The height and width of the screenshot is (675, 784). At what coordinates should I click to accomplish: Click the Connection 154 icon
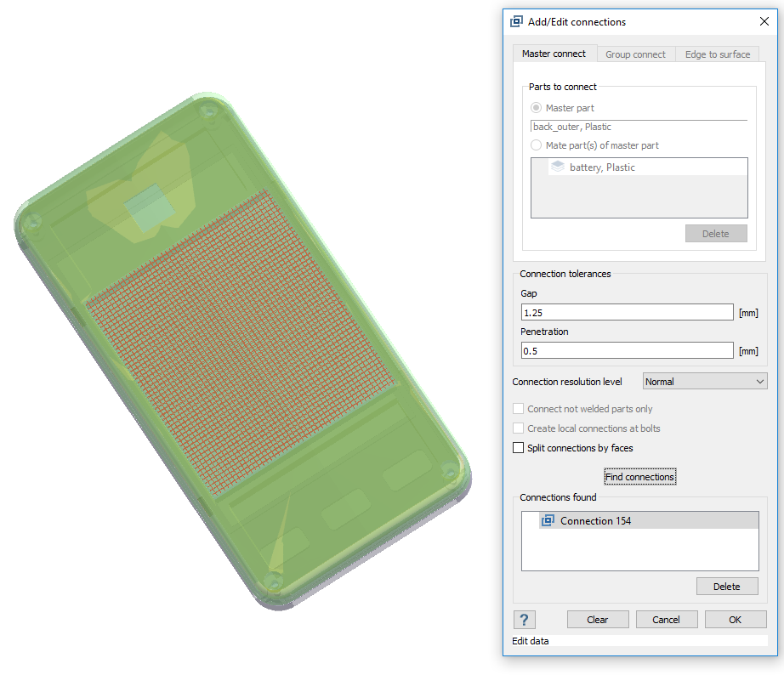[548, 520]
